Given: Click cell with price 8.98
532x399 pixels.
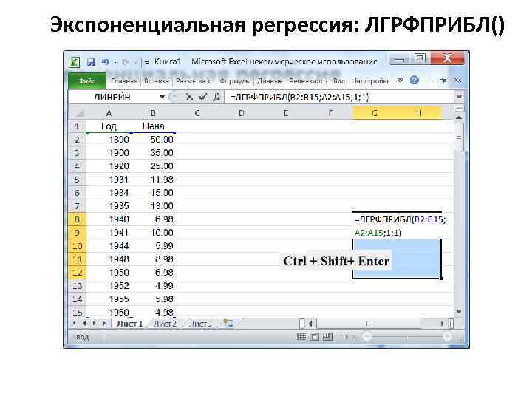Looking at the screenshot, I should pos(154,259).
